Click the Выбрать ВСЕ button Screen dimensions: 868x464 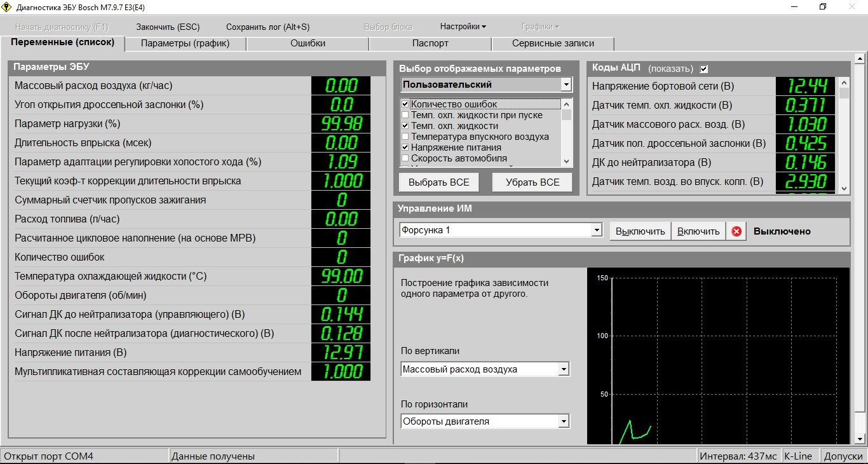pyautogui.click(x=439, y=182)
